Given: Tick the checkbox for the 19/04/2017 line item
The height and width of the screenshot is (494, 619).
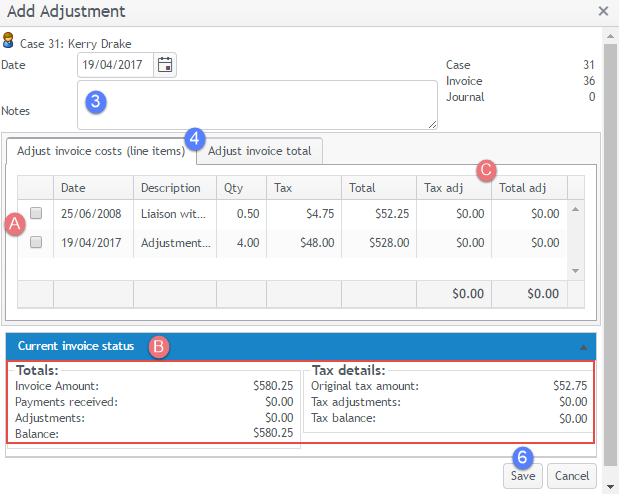Looking at the screenshot, I should pos(36,242).
